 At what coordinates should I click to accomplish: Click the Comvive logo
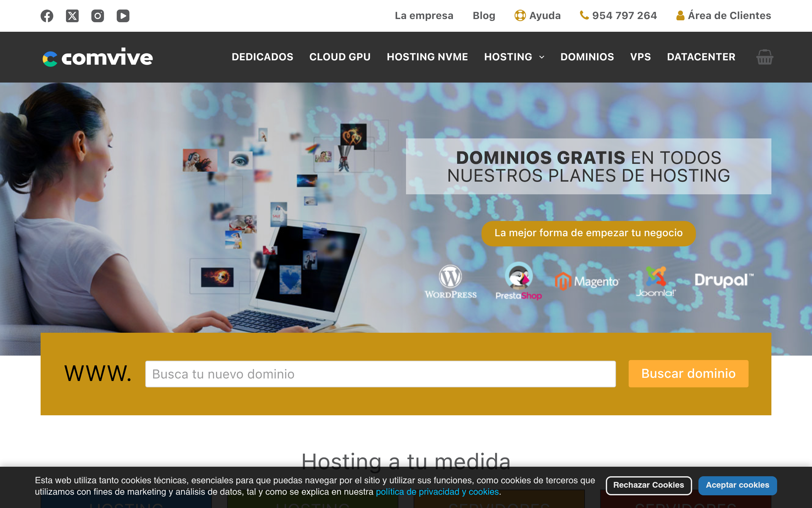(98, 57)
